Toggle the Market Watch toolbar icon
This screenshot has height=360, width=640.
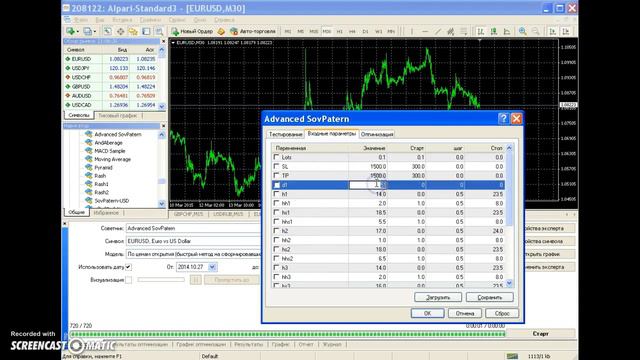[107, 31]
